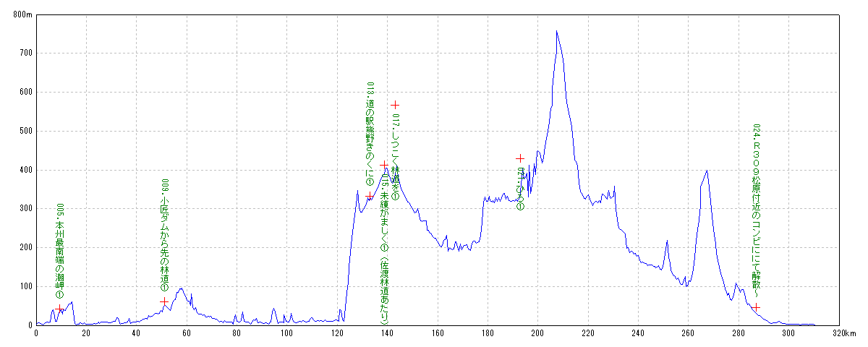The height and width of the screenshot is (347, 868).
Task: Click the elevation peak near 267km
Action: 706,171
